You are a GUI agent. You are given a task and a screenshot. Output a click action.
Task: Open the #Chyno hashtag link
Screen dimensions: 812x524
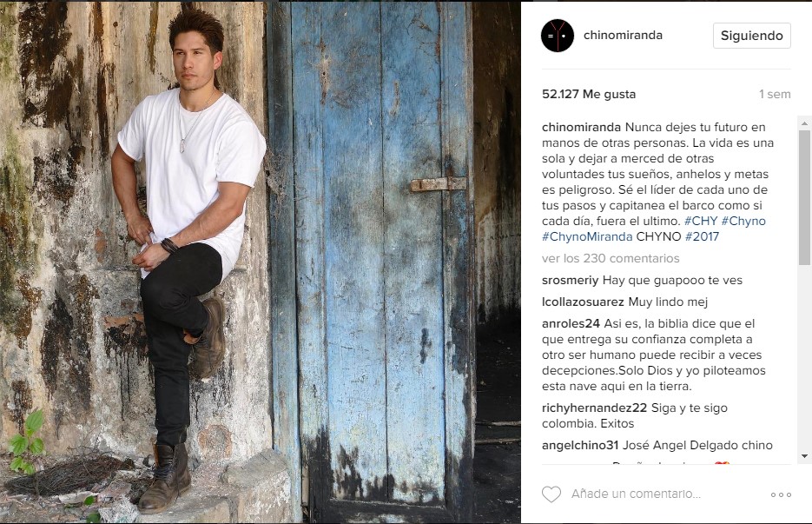pyautogui.click(x=743, y=221)
